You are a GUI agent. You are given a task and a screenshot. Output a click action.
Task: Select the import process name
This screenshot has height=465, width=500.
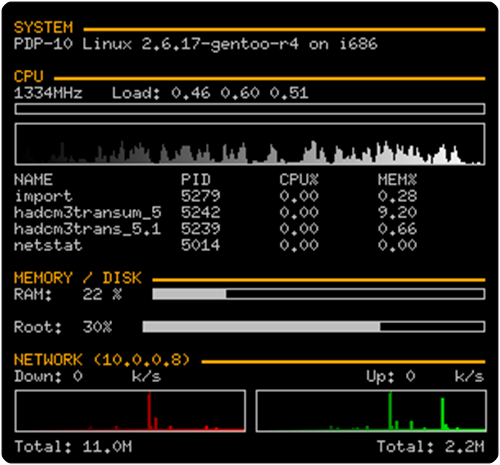pos(43,196)
